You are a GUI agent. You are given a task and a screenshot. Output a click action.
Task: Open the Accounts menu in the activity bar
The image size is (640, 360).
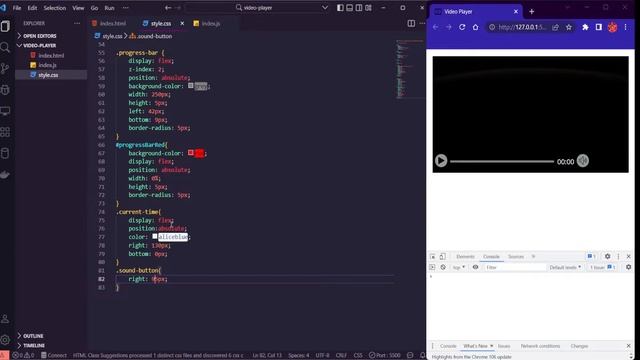(5, 319)
